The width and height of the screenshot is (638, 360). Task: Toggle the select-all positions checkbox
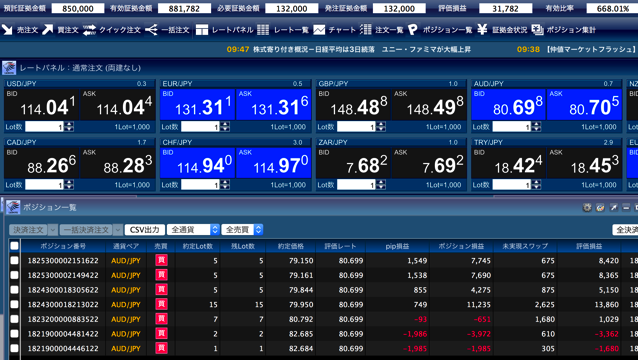(14, 246)
